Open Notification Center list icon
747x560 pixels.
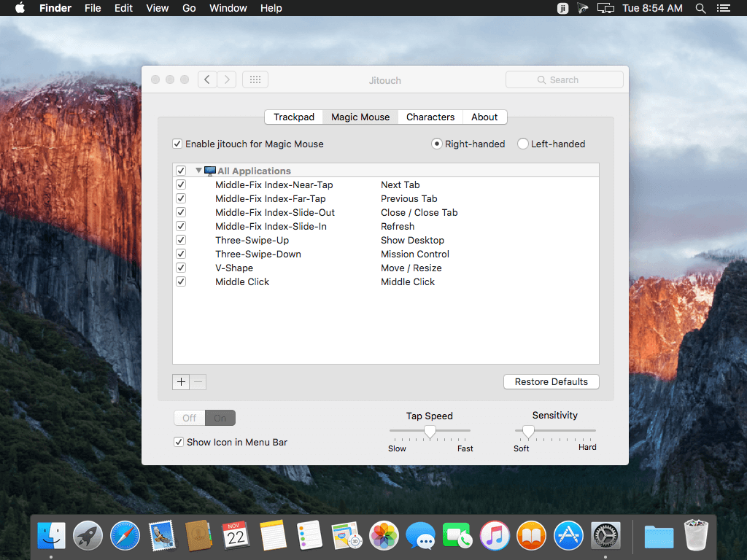(723, 8)
